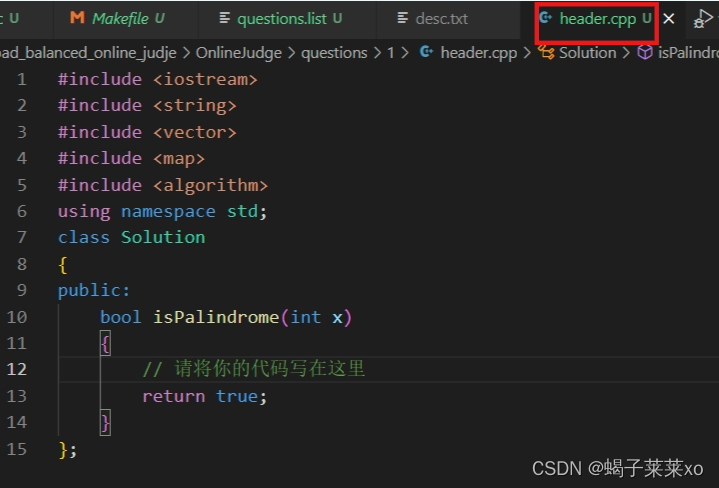The width and height of the screenshot is (719, 488).
Task: Click the Makefile M file icon
Action: point(77,18)
